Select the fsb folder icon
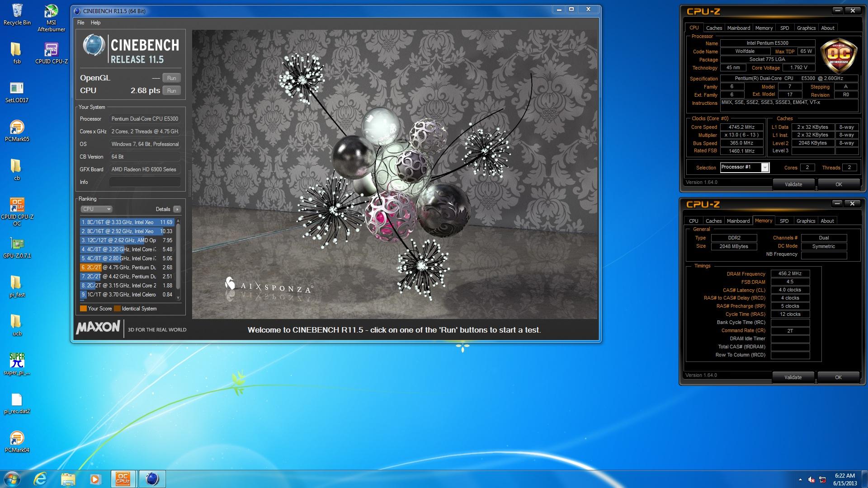This screenshot has width=868, height=488. click(x=17, y=53)
